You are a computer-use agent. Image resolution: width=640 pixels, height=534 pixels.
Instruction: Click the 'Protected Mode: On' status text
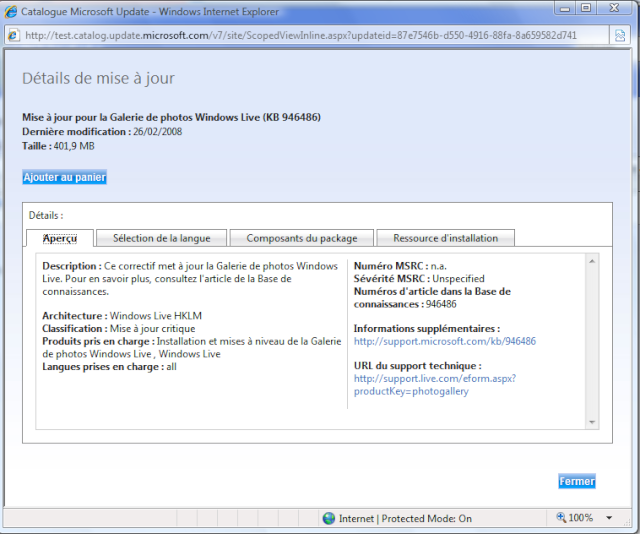tap(427, 518)
